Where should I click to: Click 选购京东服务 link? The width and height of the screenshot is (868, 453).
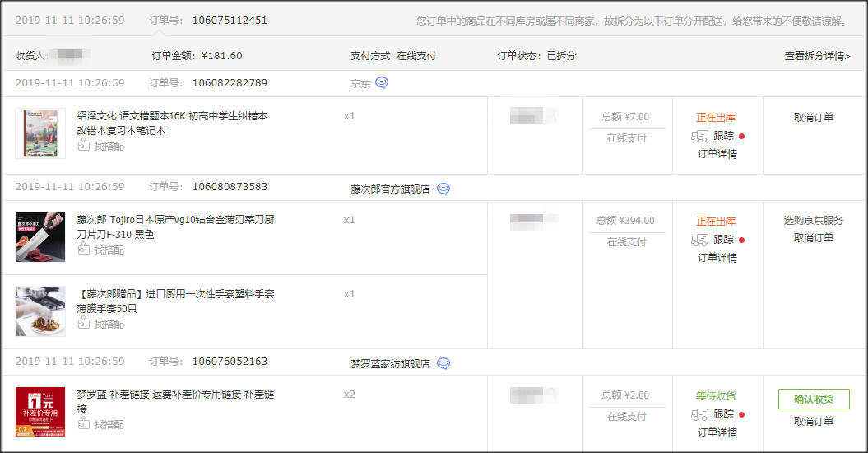[813, 220]
